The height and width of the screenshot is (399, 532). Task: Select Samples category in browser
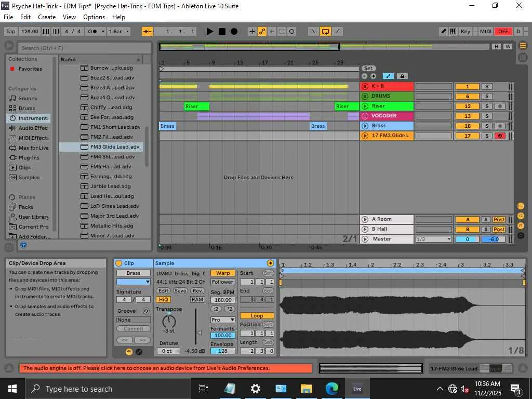click(29, 178)
